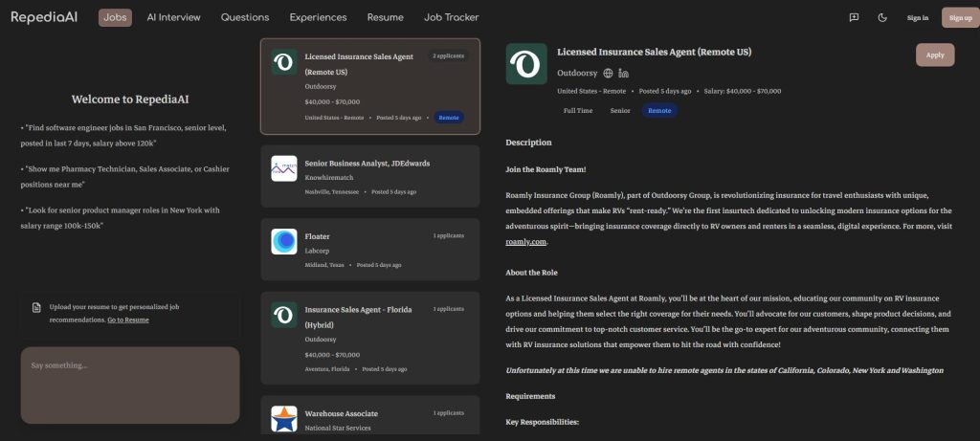Open the Floater job listing

(x=370, y=250)
